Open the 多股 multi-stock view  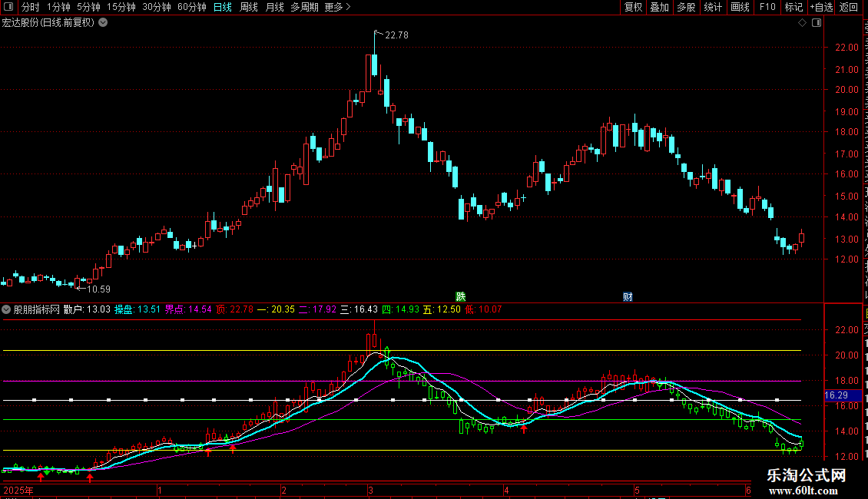tap(686, 7)
